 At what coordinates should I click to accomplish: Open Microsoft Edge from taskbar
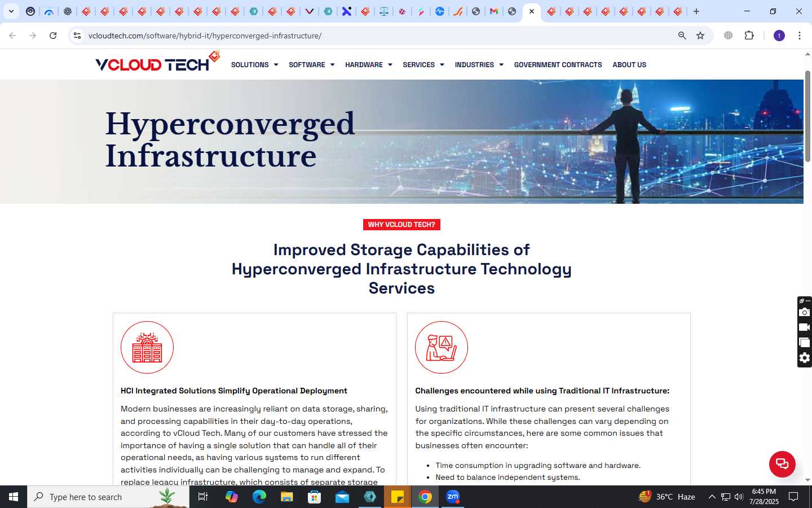point(259,497)
